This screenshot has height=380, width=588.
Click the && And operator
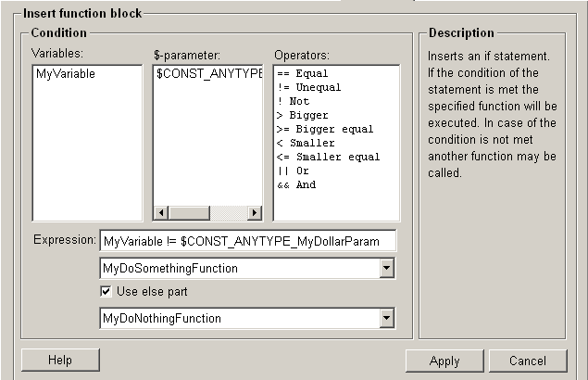296,184
